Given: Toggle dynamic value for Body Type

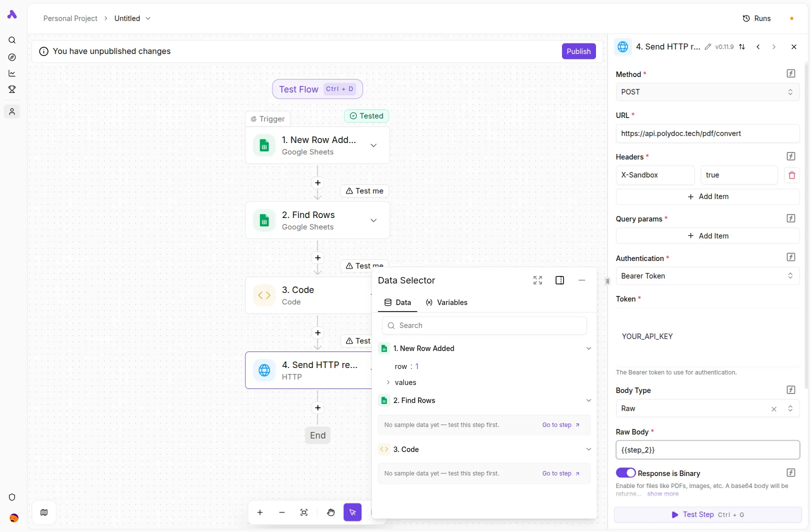Looking at the screenshot, I should [x=791, y=390].
